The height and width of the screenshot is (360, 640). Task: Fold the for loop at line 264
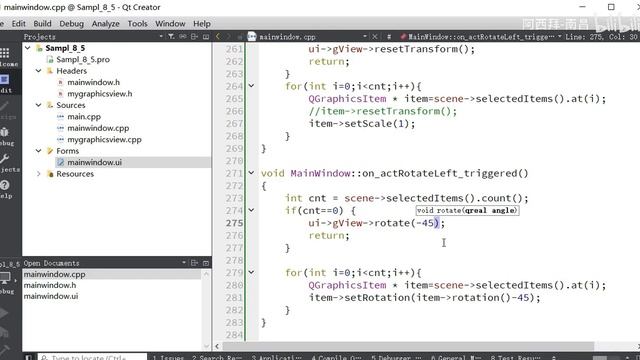pos(251,86)
